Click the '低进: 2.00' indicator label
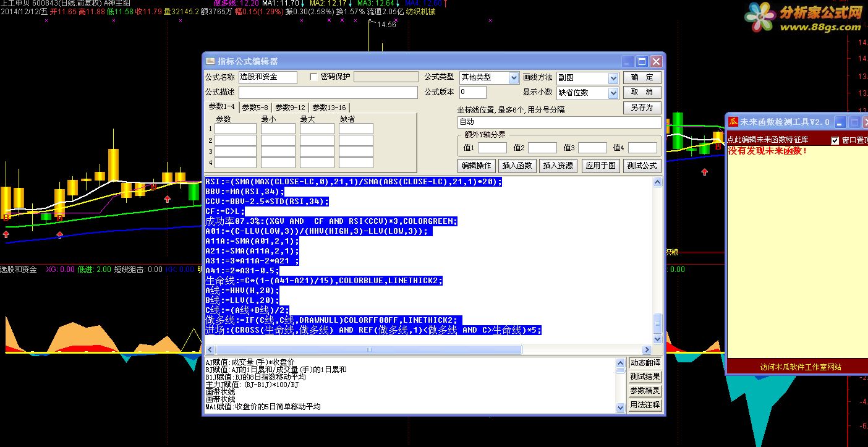This screenshot has height=447, width=868. (x=95, y=270)
